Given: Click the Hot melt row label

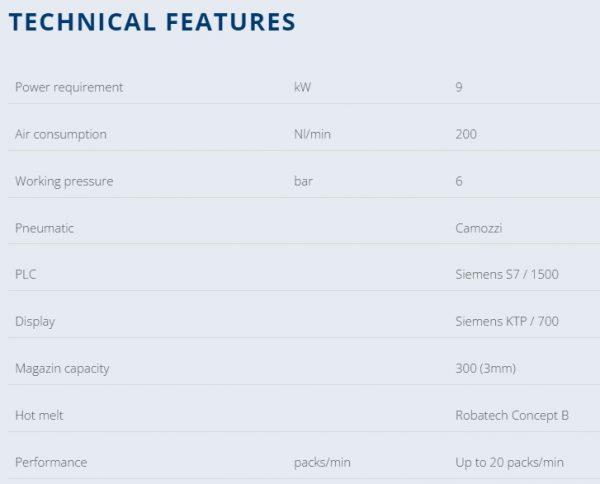Looking at the screenshot, I should tap(40, 415).
